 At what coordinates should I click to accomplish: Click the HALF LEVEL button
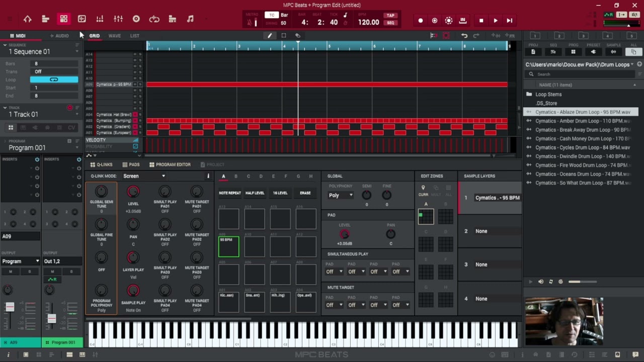(x=255, y=193)
